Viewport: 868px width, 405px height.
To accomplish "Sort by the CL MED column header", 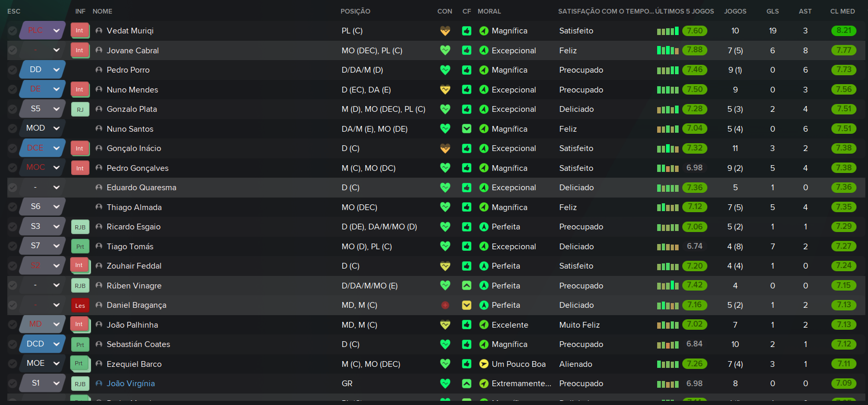I will click(842, 11).
